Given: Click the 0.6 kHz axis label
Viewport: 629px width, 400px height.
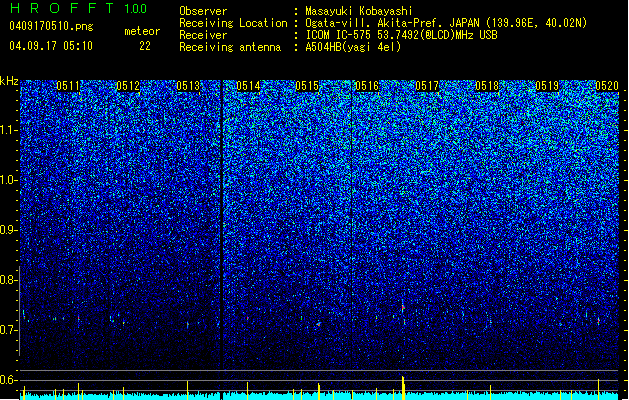Looking at the screenshot, I should pos(9,380).
